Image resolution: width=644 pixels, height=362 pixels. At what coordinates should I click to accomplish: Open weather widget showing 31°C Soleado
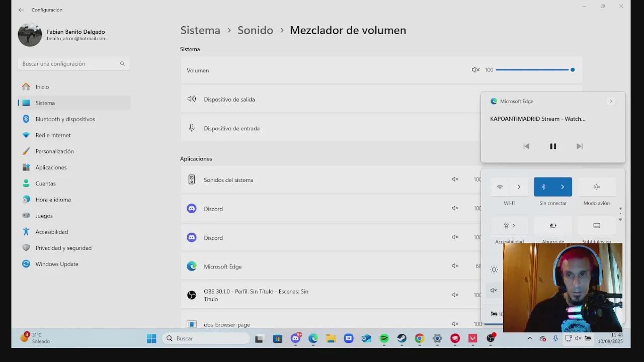[35, 338]
